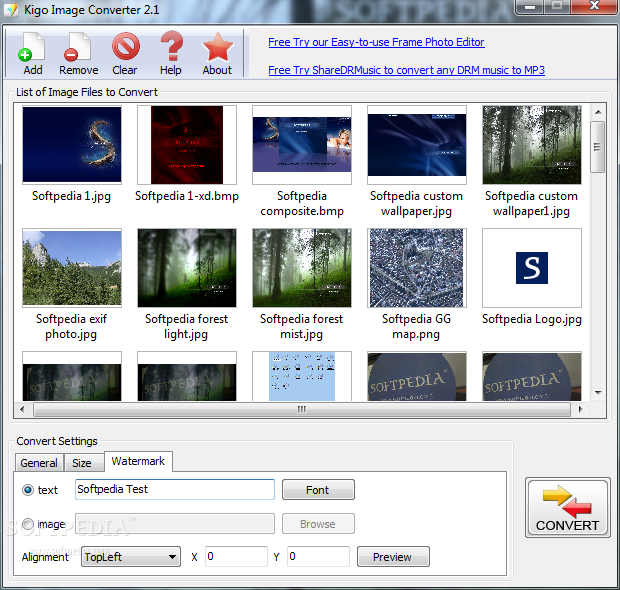Click the Kigo app icon in title bar

click(x=11, y=9)
